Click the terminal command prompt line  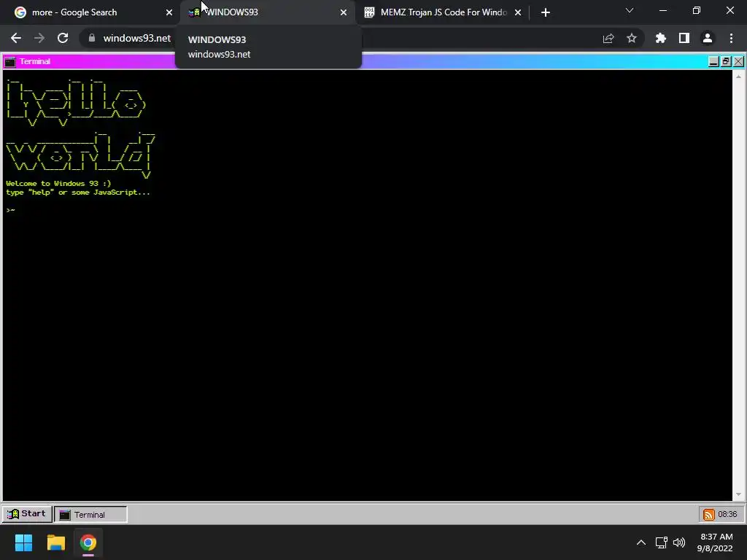pyautogui.click(x=10, y=210)
